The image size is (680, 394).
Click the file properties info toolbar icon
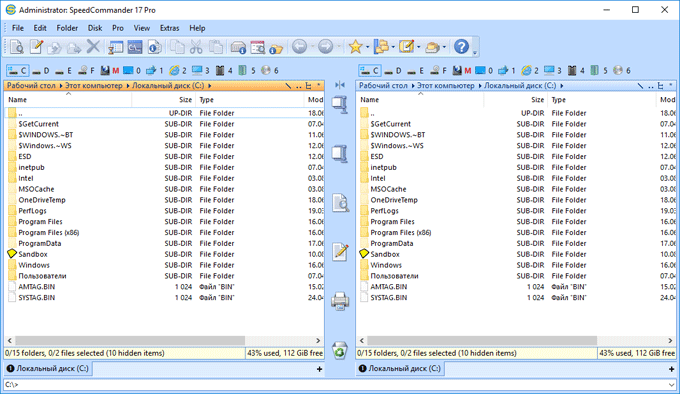click(154, 46)
